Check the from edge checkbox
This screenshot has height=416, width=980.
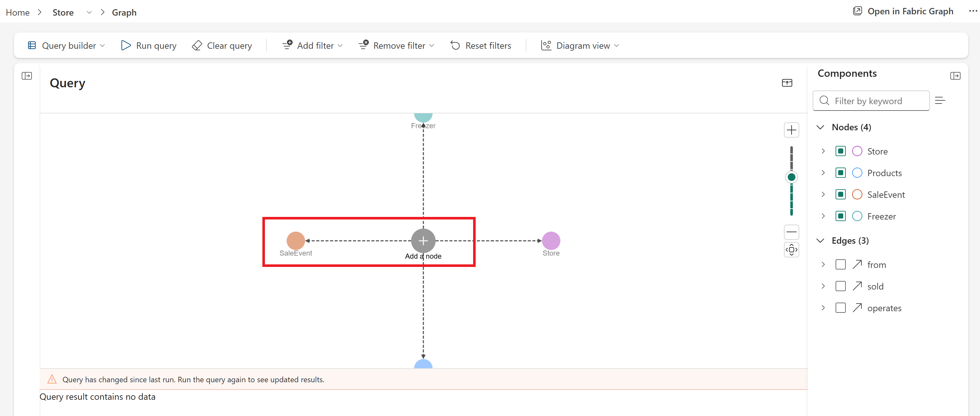840,264
